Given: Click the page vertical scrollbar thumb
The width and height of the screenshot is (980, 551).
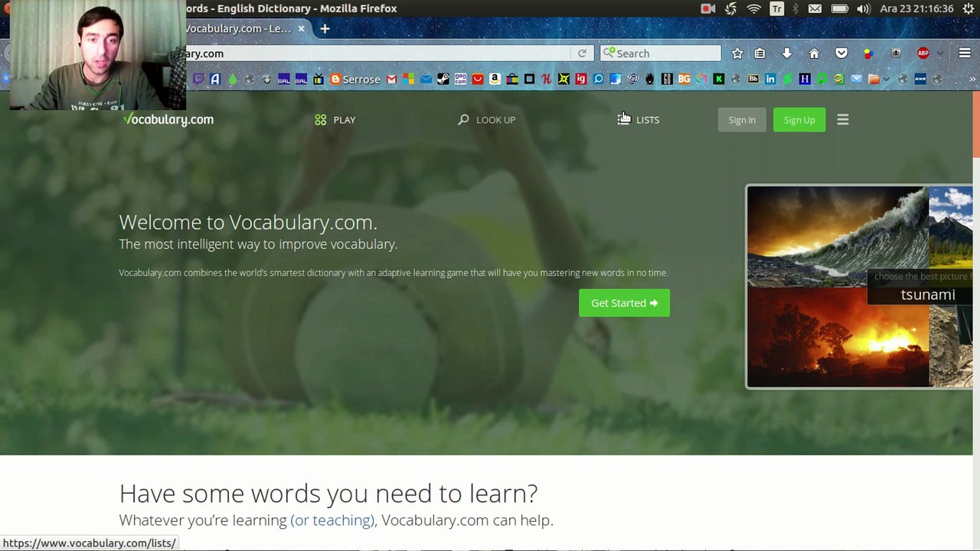Looking at the screenshot, I should [976, 126].
